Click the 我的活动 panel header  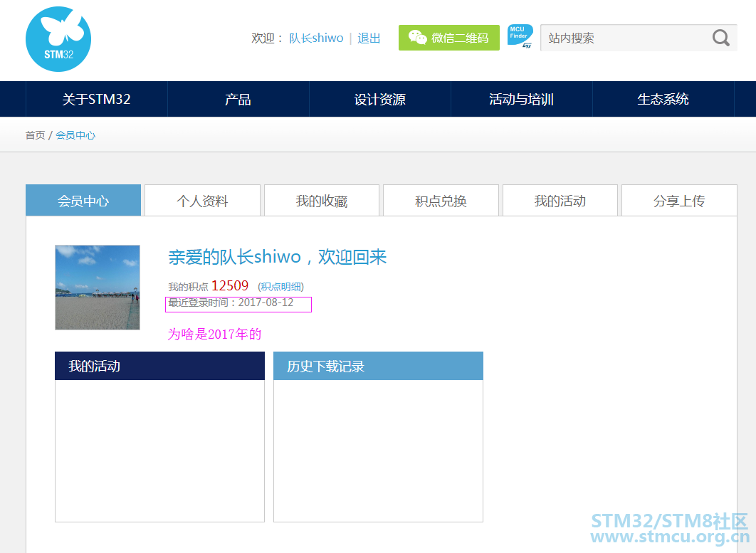coord(159,366)
